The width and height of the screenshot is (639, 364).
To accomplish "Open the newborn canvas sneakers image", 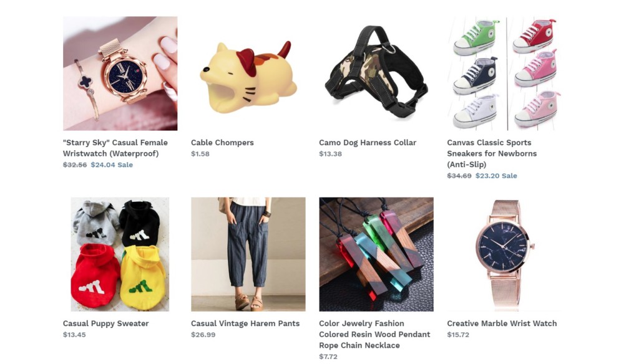I will pos(504,74).
